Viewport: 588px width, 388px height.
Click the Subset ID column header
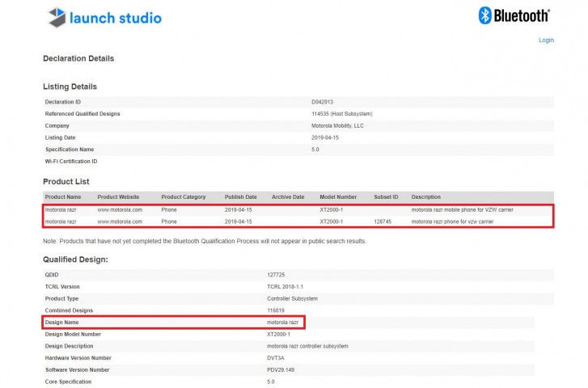pos(386,196)
